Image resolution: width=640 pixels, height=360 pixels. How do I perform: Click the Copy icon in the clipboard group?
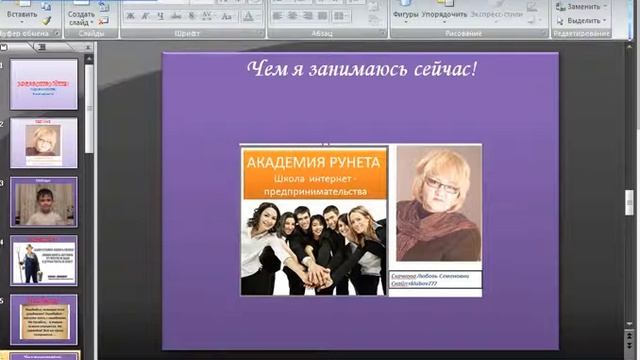(46, 7)
